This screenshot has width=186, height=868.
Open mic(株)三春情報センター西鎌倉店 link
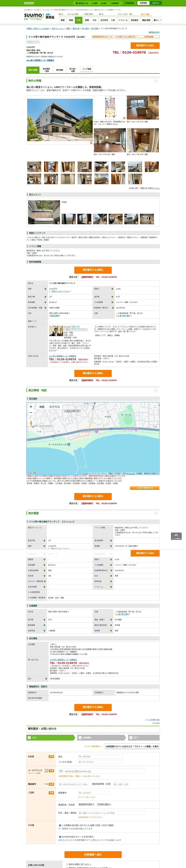click(40, 60)
